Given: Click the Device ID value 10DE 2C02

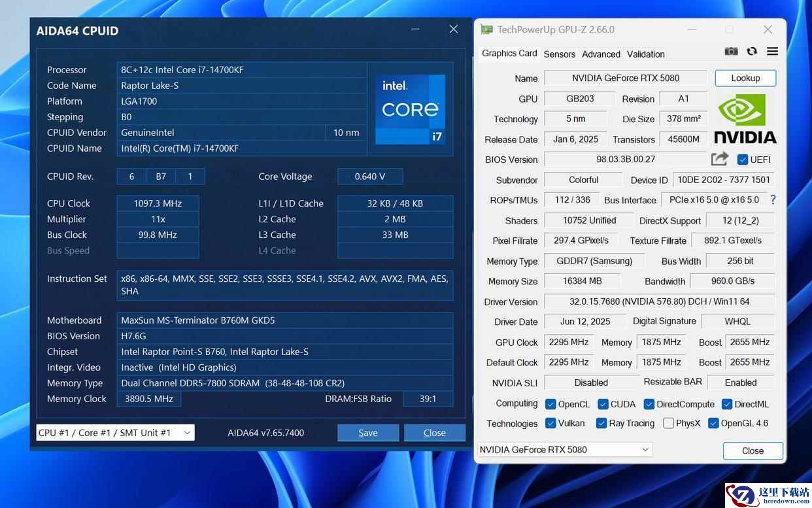Looking at the screenshot, I should (724, 180).
